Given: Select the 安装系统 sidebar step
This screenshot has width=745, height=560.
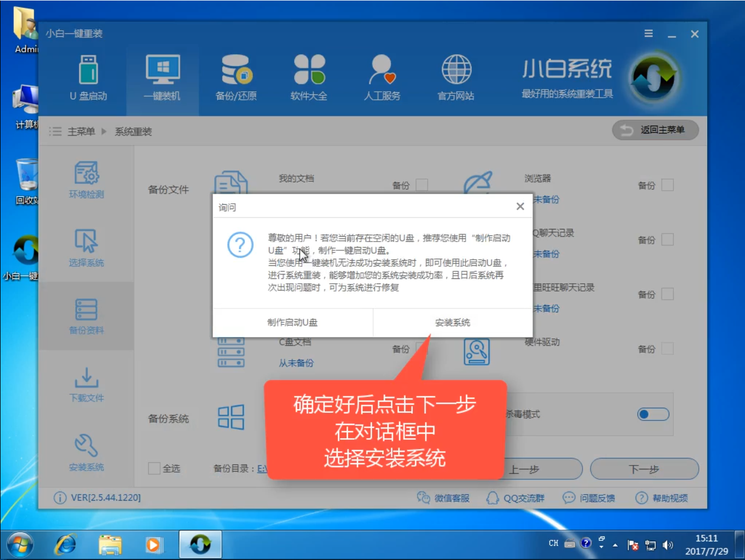Looking at the screenshot, I should (x=86, y=453).
